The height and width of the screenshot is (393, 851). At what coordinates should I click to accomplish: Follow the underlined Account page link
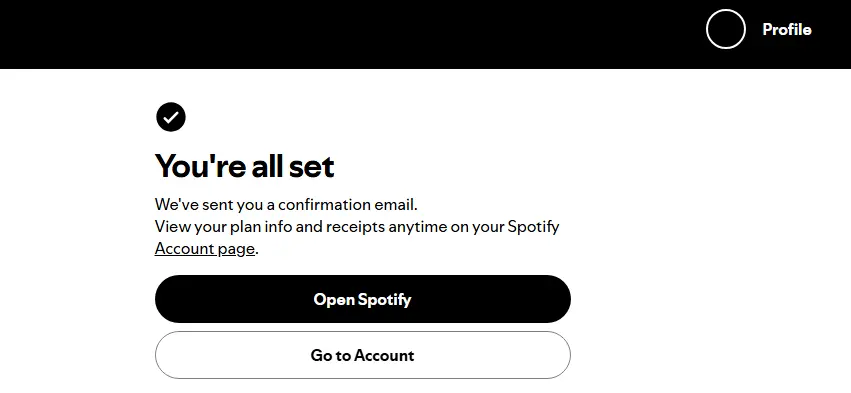(205, 249)
